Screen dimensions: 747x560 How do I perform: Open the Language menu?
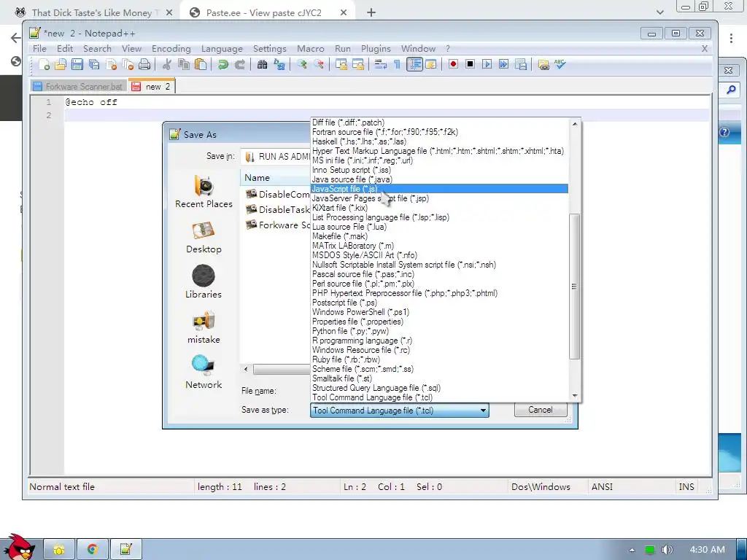(222, 49)
